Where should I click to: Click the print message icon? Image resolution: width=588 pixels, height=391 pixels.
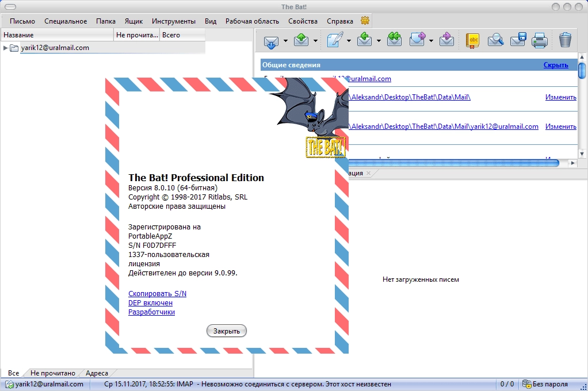coord(540,40)
